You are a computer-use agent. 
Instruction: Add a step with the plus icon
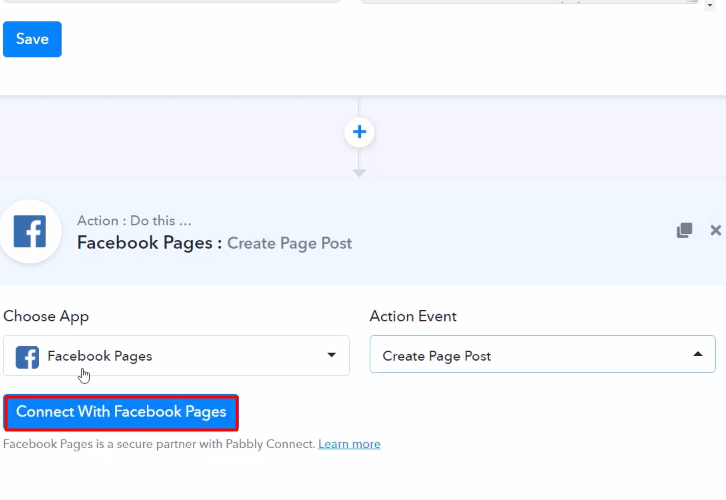(x=359, y=132)
